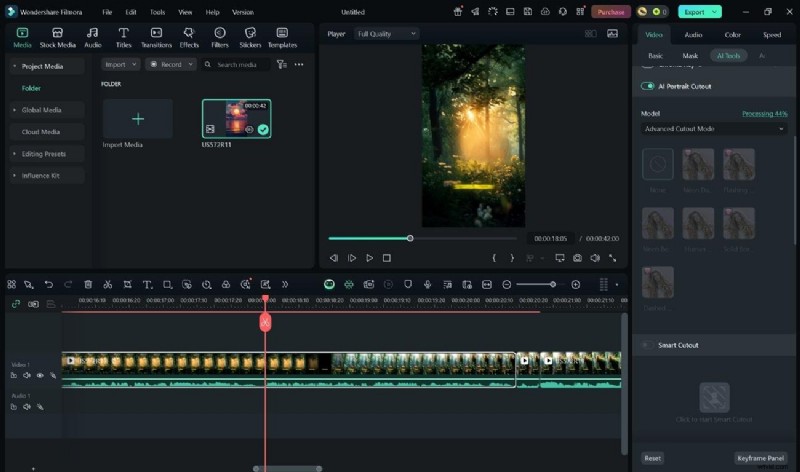The image size is (800, 472).
Task: Open the player snapshot image icon
Action: (613, 34)
